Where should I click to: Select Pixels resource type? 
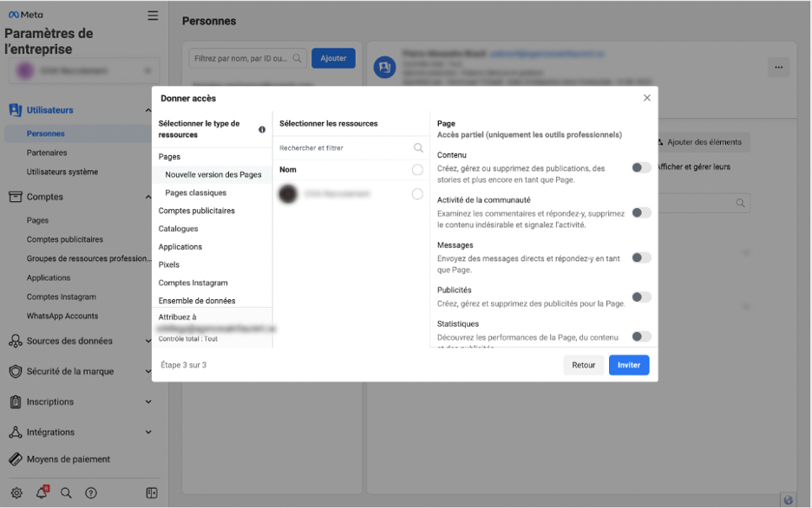(169, 264)
